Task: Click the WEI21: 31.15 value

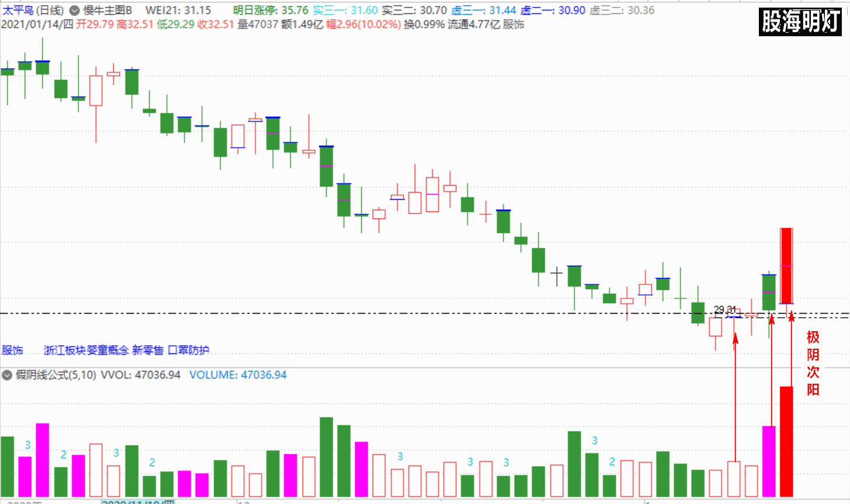Action: (x=178, y=11)
